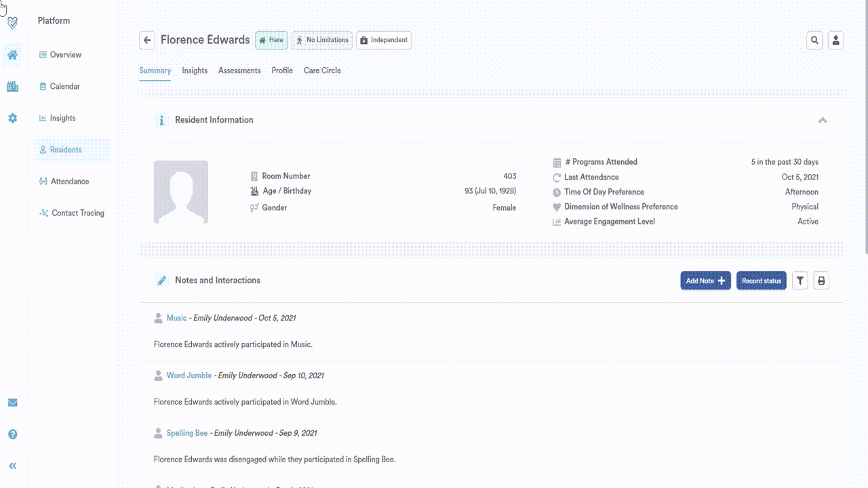Open the mail envelope icon
This screenshot has width=868, height=488.
(x=12, y=403)
